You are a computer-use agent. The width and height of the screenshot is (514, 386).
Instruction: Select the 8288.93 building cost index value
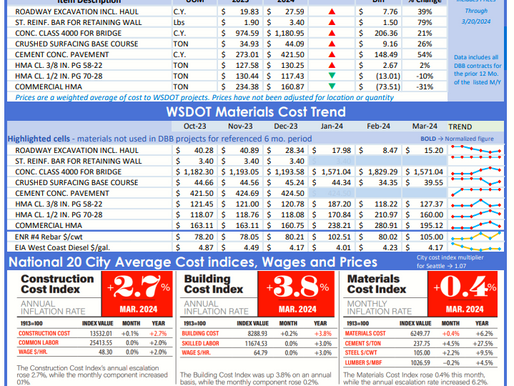258,333
